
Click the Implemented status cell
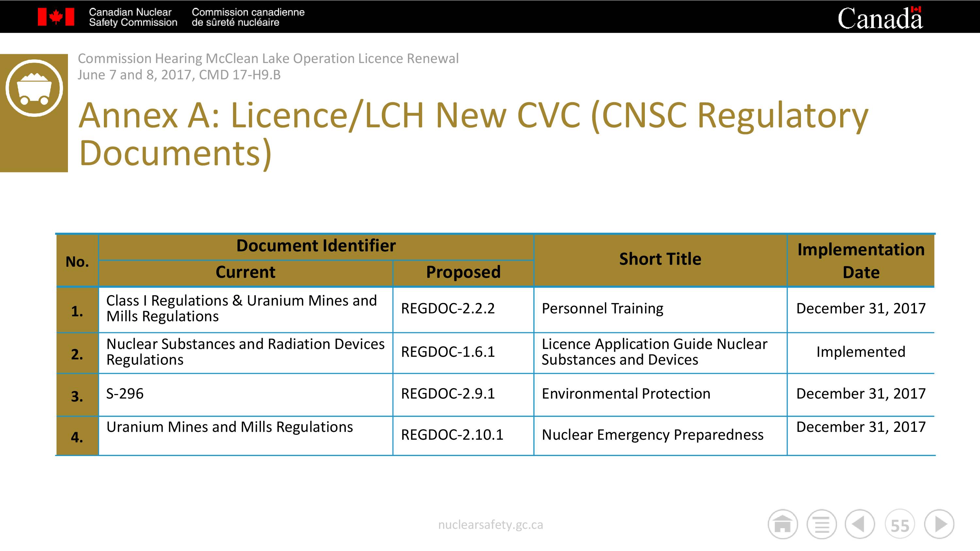[x=861, y=353]
